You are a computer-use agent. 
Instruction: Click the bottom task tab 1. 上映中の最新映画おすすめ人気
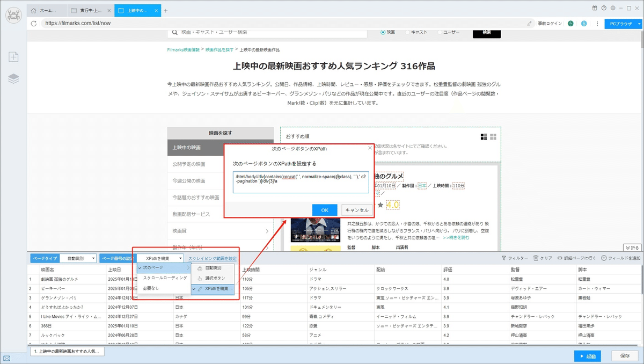(67, 351)
